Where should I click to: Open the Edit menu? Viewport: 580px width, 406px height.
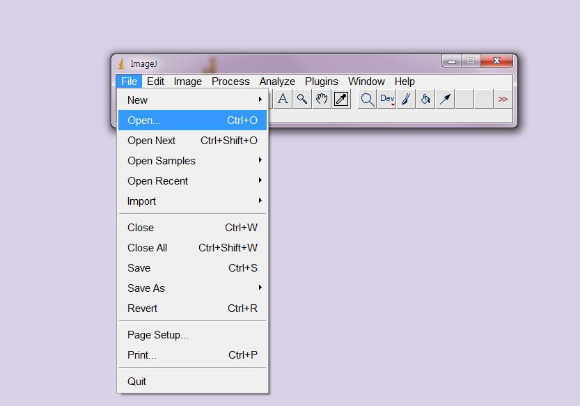point(155,81)
